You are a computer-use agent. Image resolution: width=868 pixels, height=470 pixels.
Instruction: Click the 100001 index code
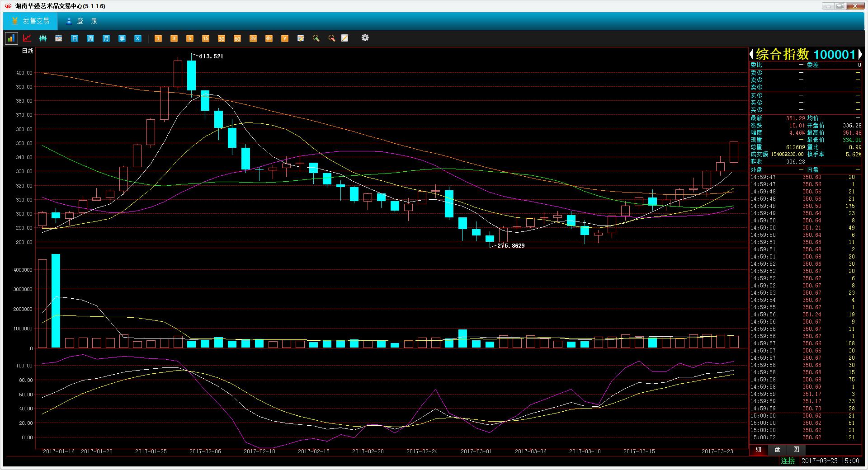835,55
